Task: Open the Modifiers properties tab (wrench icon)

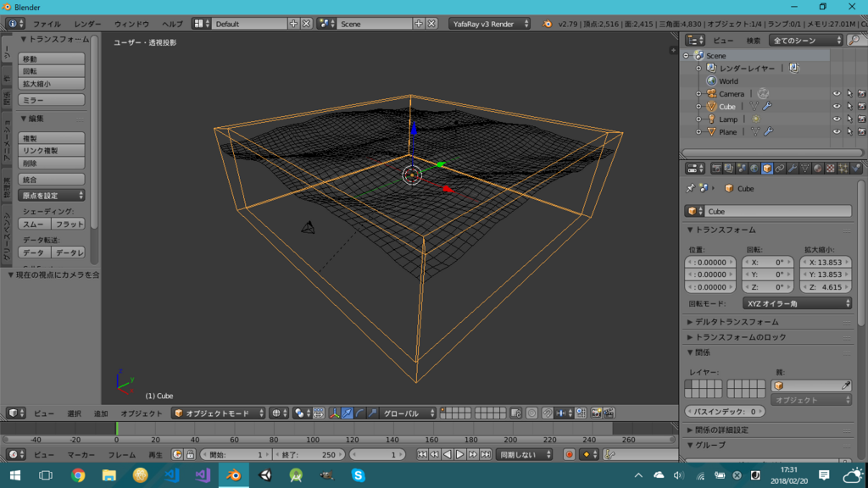Action: pyautogui.click(x=793, y=169)
